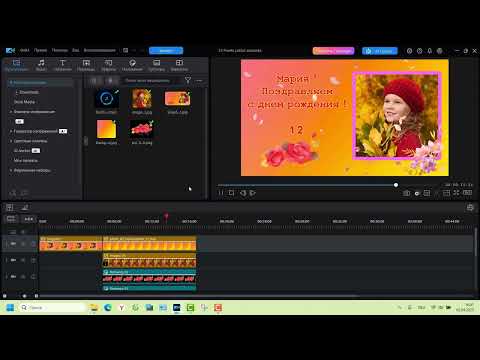Open the Effects room tab
This screenshot has height=360, width=480.
108,65
